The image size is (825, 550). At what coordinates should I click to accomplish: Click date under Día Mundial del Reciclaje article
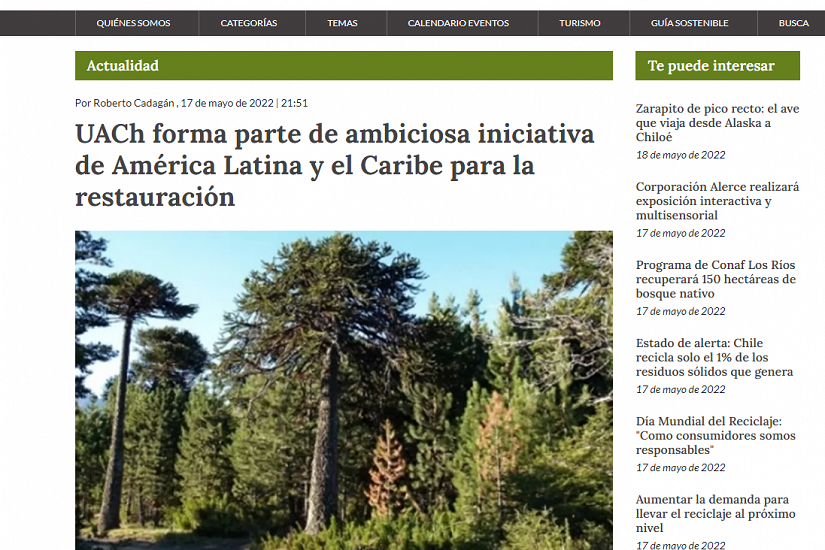(x=680, y=468)
